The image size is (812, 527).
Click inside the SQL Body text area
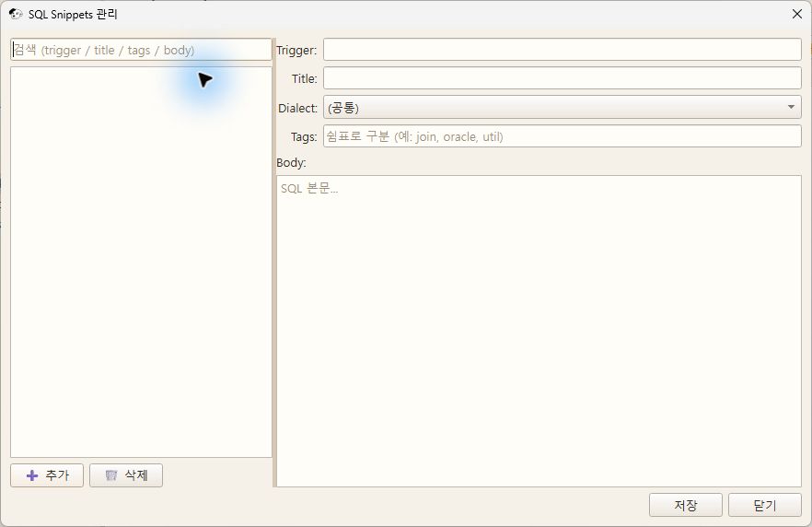pyautogui.click(x=539, y=331)
